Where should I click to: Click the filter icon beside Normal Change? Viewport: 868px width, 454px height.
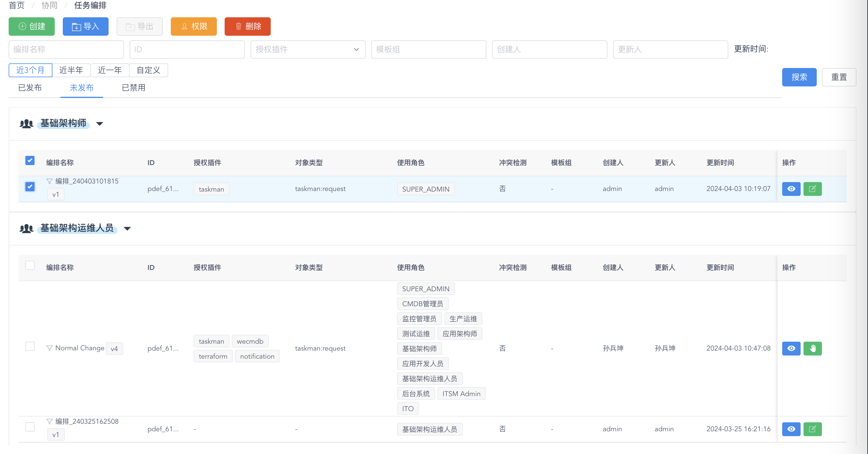[x=50, y=348]
